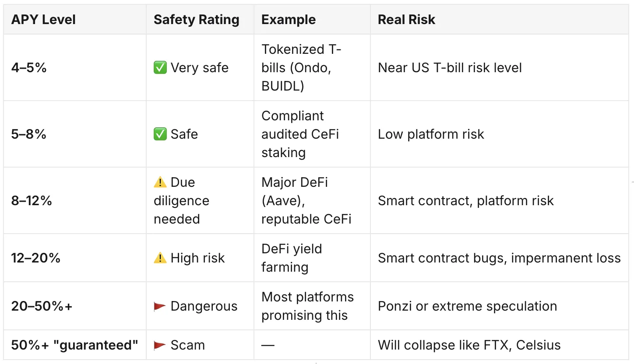Select the Real Risk column header
The image size is (634, 364).
click(406, 20)
